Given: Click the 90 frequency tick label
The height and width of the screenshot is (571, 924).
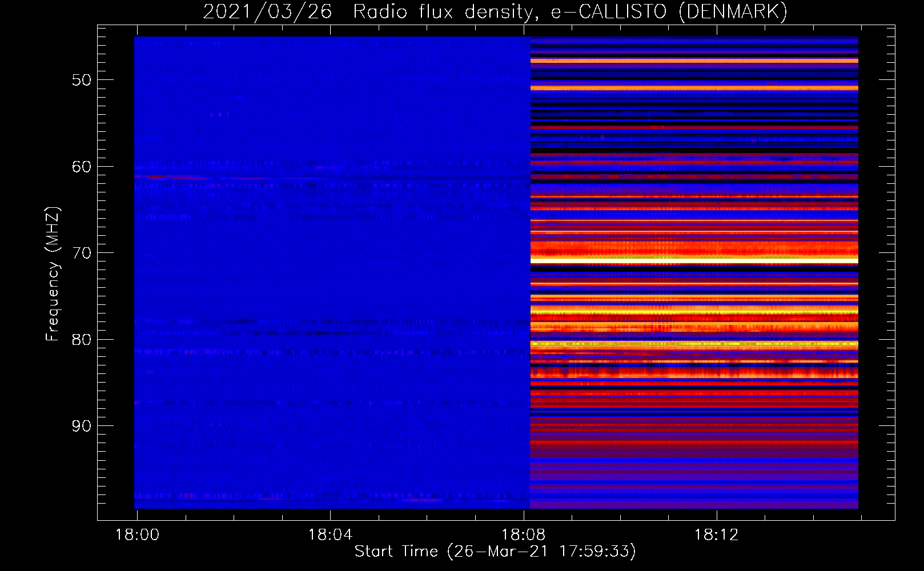Looking at the screenshot, I should [82, 426].
